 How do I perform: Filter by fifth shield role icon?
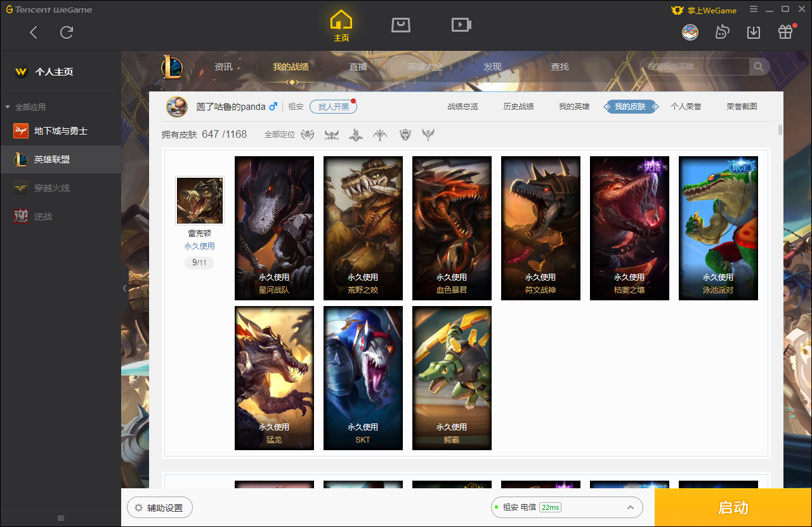click(405, 135)
